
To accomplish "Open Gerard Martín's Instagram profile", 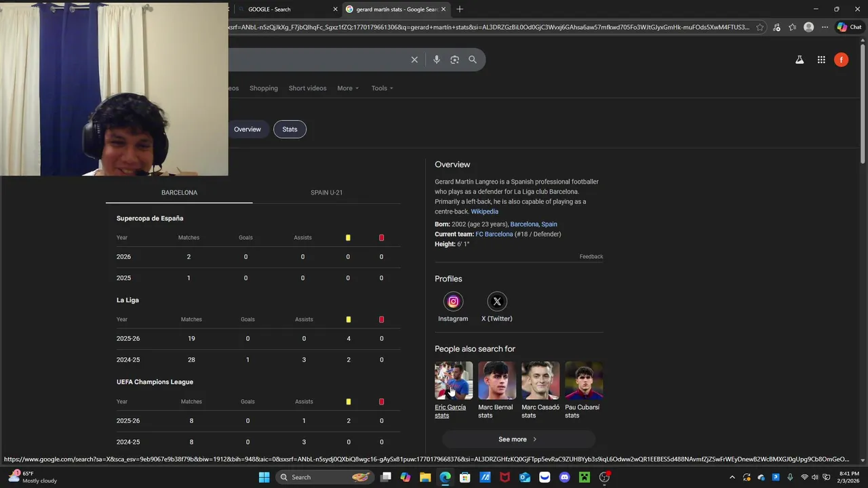I will click(x=453, y=307).
